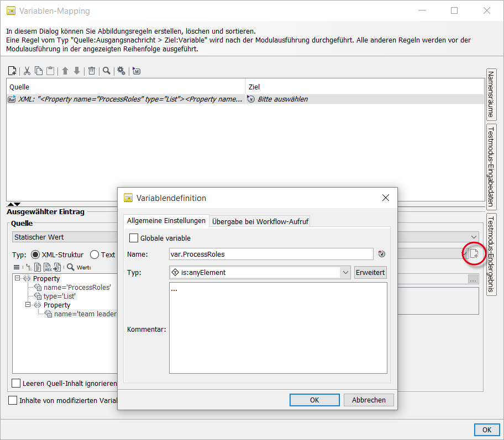The image size is (504, 440).
Task: Click the new mapping rule icon in toolbar
Action: 12,71
